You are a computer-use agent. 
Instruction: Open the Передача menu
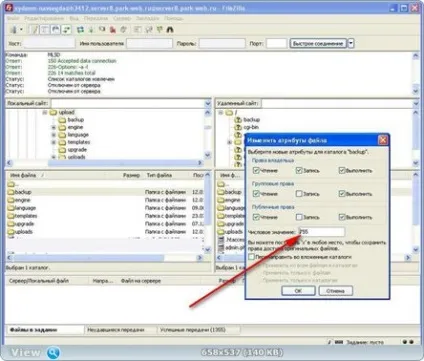click(x=96, y=18)
